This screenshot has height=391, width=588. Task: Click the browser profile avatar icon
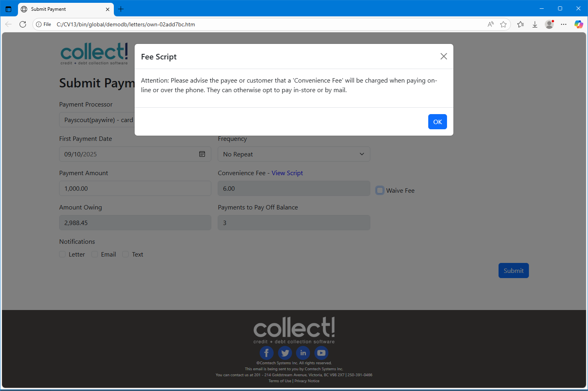549,24
